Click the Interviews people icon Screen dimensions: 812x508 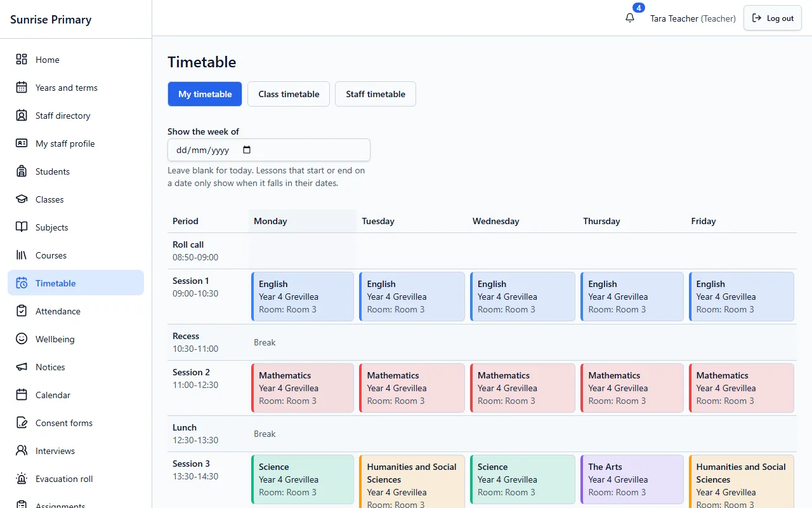coord(22,451)
